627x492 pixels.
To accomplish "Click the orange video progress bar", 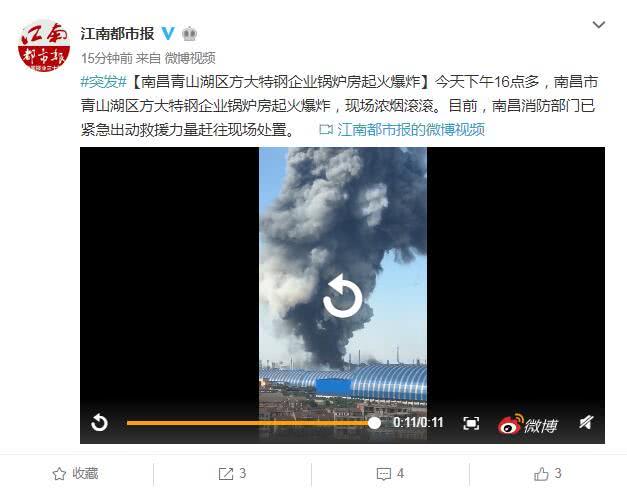I will click(250, 423).
